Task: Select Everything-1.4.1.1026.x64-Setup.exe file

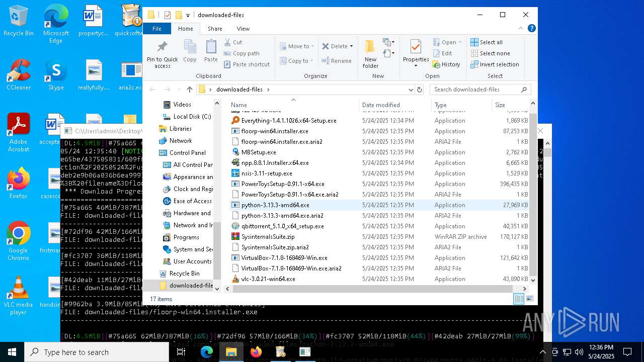Action: point(289,121)
